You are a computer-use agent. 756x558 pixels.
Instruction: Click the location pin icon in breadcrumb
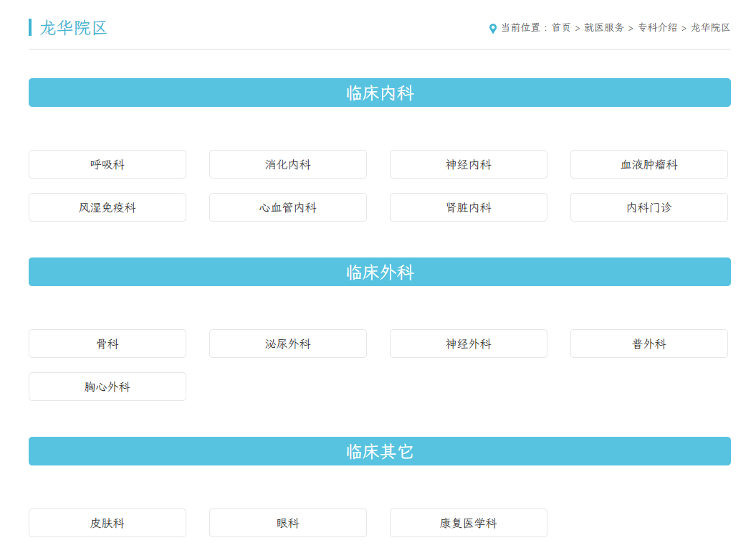point(493,29)
